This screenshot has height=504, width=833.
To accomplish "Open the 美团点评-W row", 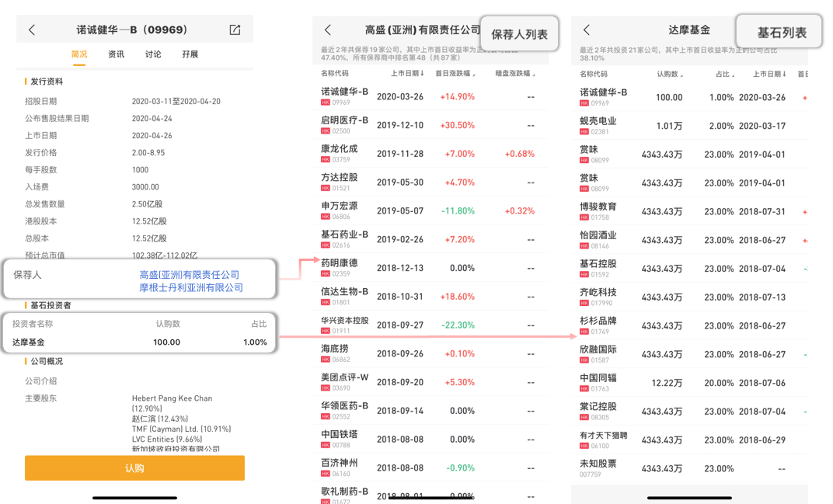I will coord(430,382).
